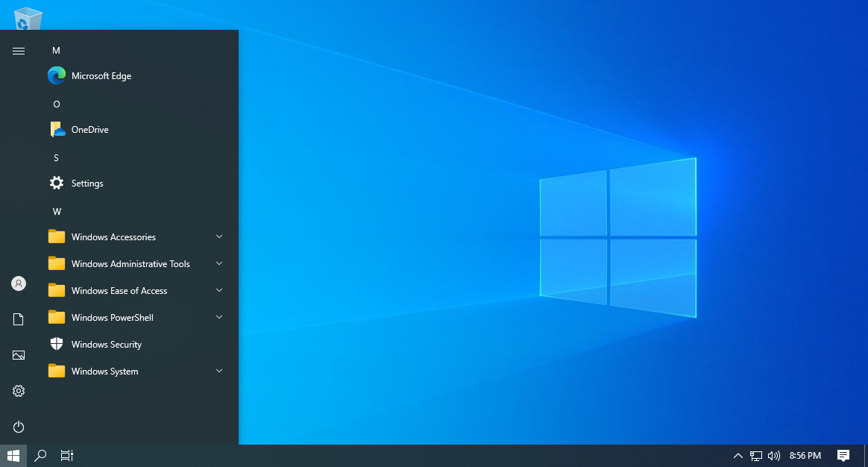Open the Action Center notifications icon
The image size is (868, 467).
(843, 456)
